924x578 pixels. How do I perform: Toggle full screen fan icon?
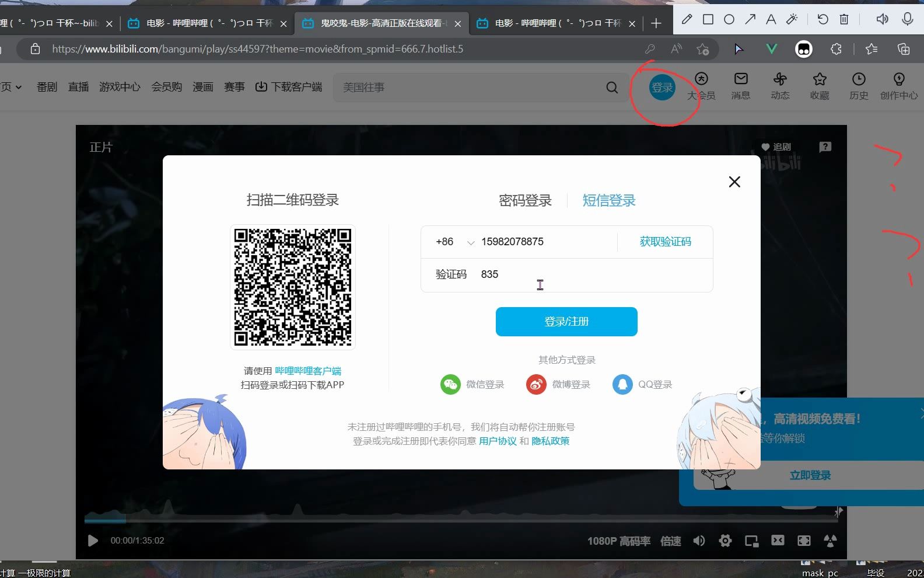click(830, 541)
